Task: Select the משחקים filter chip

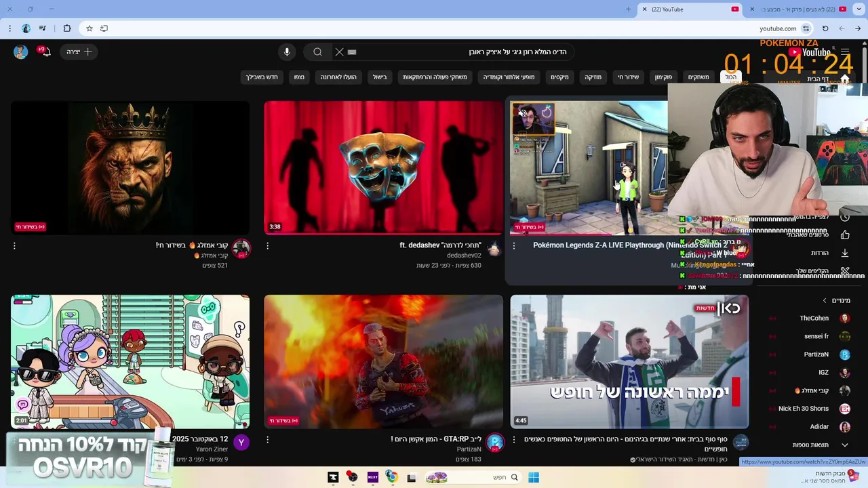Action: pos(698,77)
